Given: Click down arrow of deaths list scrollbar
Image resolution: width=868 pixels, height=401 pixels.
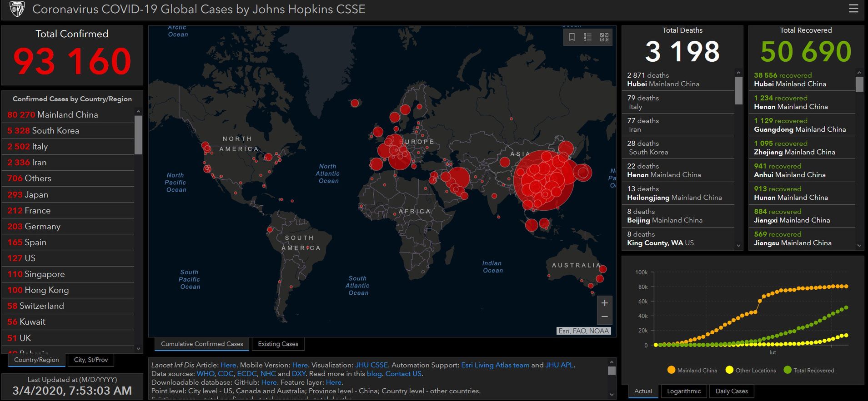Looking at the screenshot, I should (738, 246).
